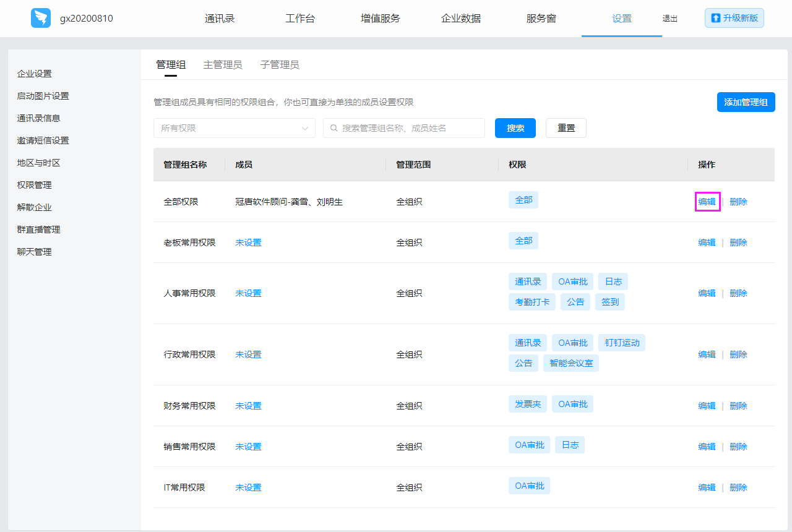Click the upgrade arrow icon in 升级新版
Screen dimensions: 792x532
point(715,18)
